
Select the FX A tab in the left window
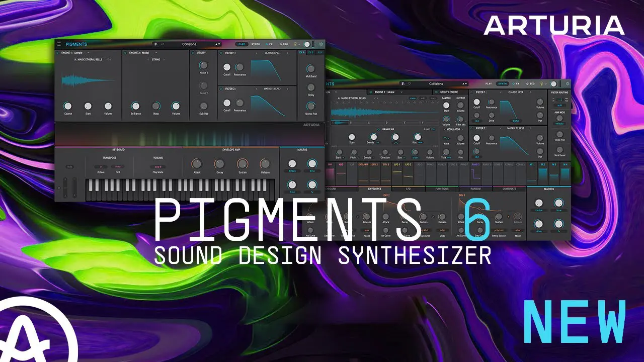pyautogui.click(x=302, y=52)
